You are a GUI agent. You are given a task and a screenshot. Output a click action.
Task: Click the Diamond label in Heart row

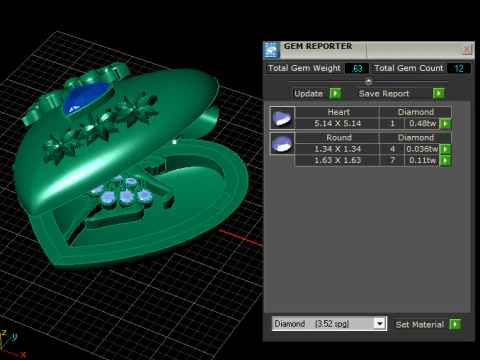pyautogui.click(x=416, y=112)
